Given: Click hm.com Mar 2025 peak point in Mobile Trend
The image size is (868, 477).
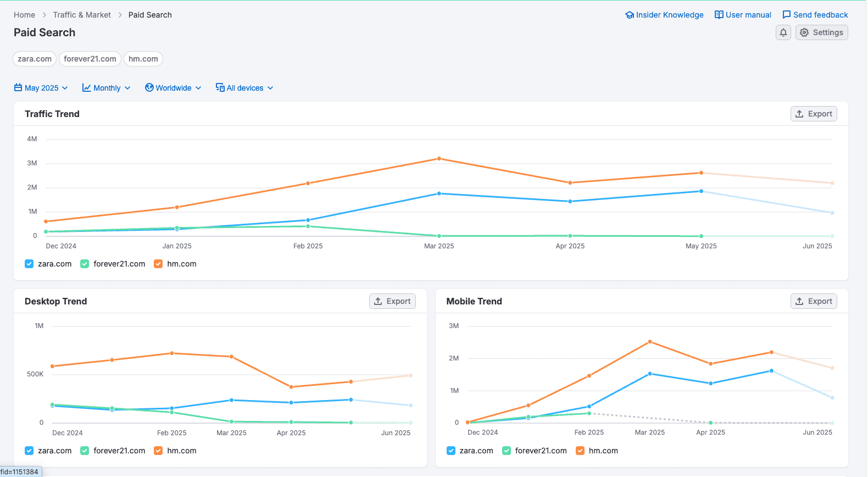Looking at the screenshot, I should pyautogui.click(x=650, y=342).
